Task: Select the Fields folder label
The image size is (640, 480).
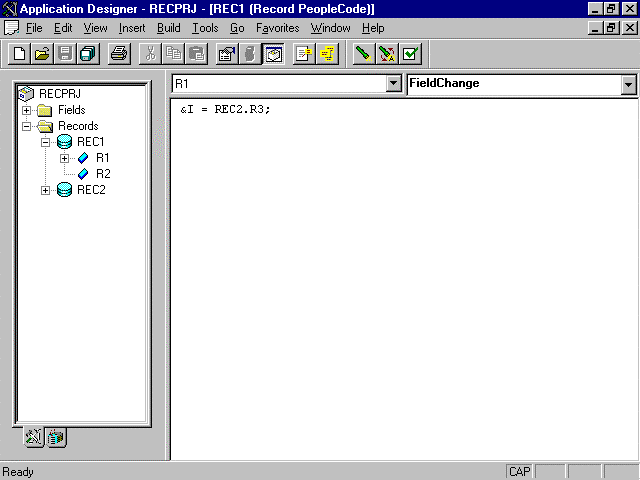Action: click(x=72, y=110)
